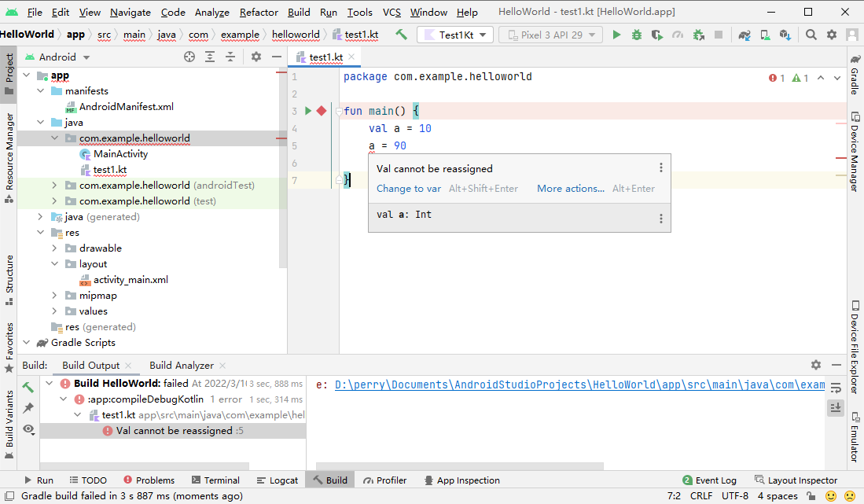This screenshot has height=504, width=864.
Task: Open more options in error tooltip
Action: coord(661,168)
